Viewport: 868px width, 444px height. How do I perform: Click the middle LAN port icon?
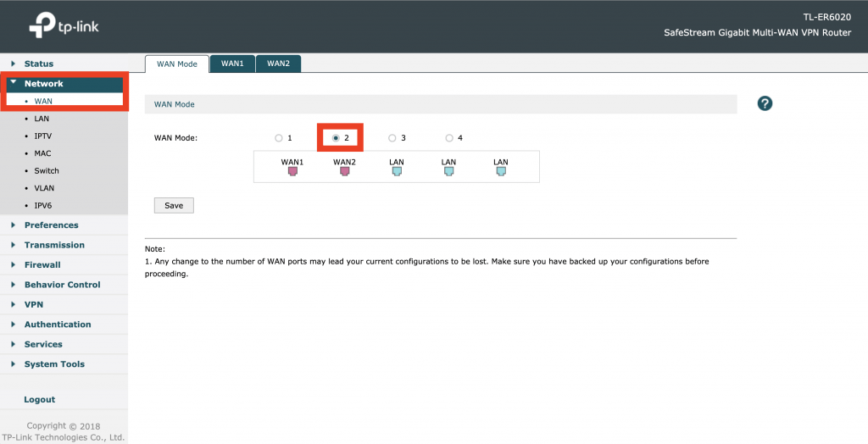point(448,170)
